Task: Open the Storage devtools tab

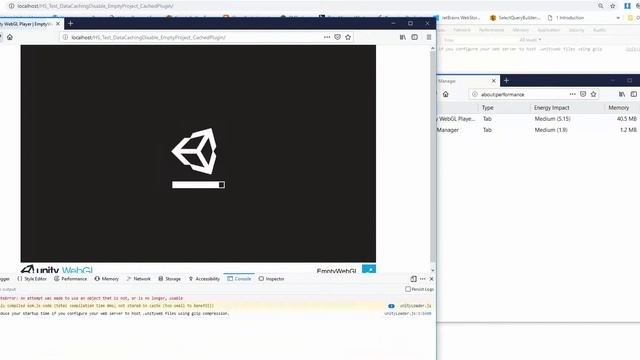Action: pyautogui.click(x=169, y=279)
